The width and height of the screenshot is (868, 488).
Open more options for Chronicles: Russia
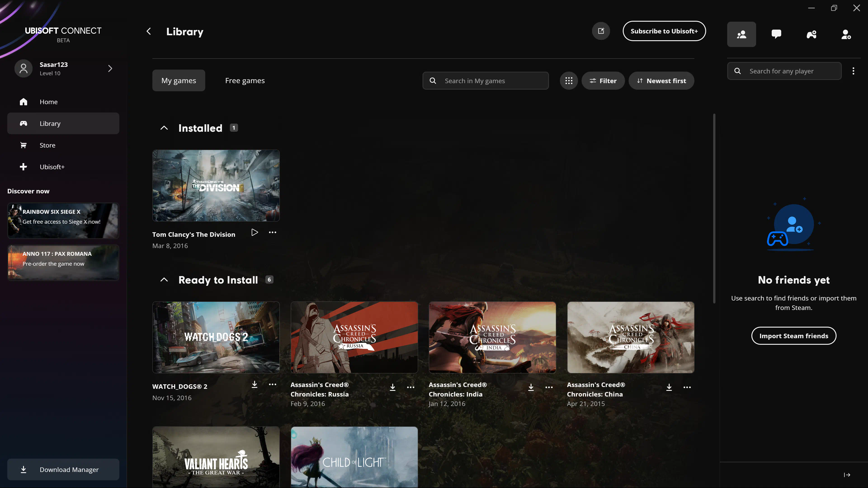(410, 387)
